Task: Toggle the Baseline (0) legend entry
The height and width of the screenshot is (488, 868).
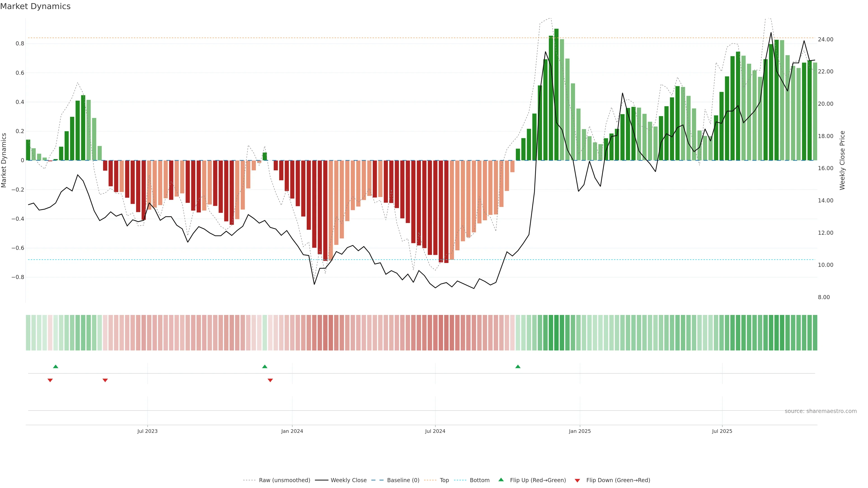Action: [403, 480]
